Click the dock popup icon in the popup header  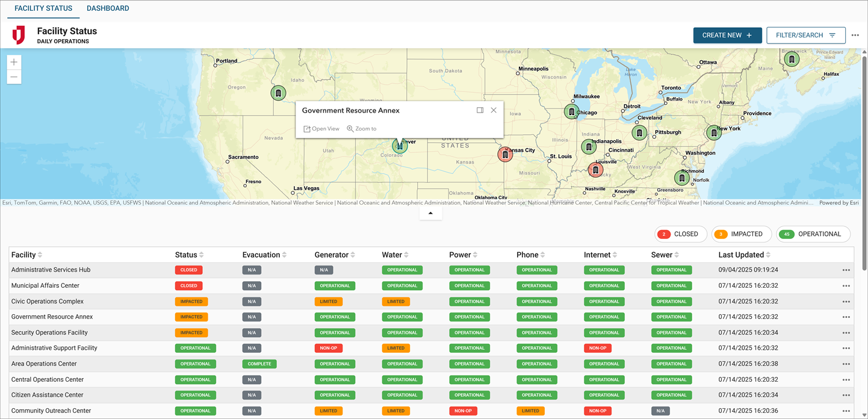coord(480,110)
